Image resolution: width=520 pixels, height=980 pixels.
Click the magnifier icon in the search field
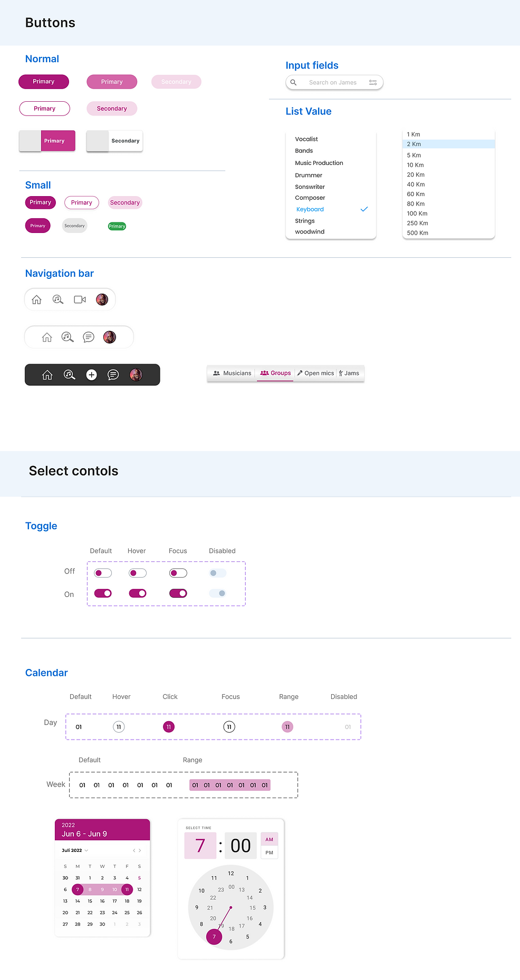point(294,83)
